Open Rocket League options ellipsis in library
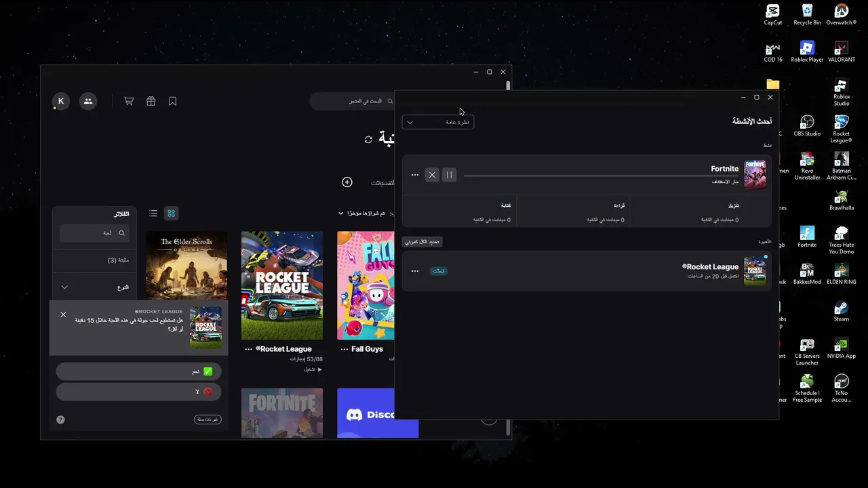Image resolution: width=868 pixels, height=488 pixels. click(248, 349)
